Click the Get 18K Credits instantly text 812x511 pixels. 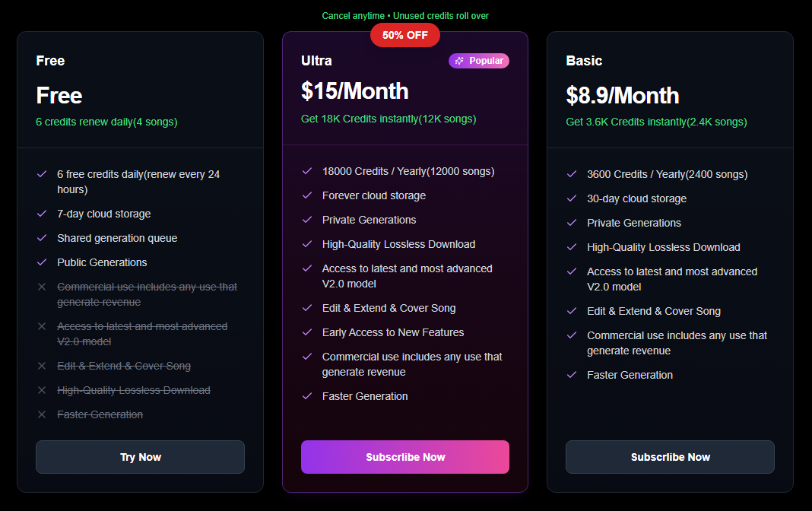[x=389, y=119]
